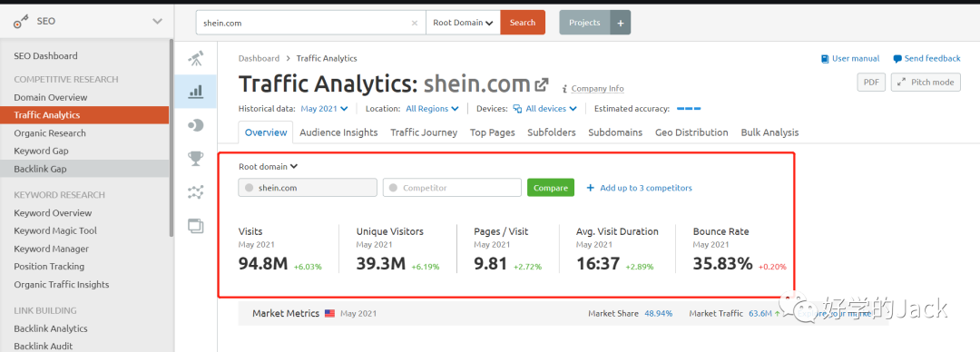
Task: Click the 39.3M Unique Visitors value
Action: point(380,264)
